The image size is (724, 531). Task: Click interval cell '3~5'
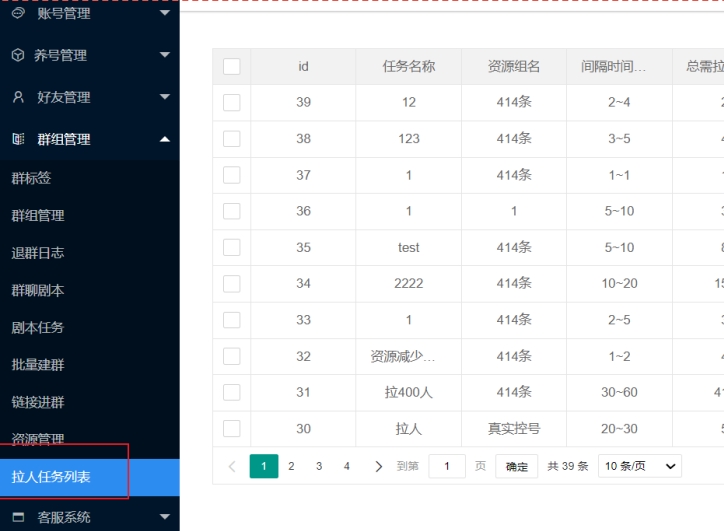(619, 139)
